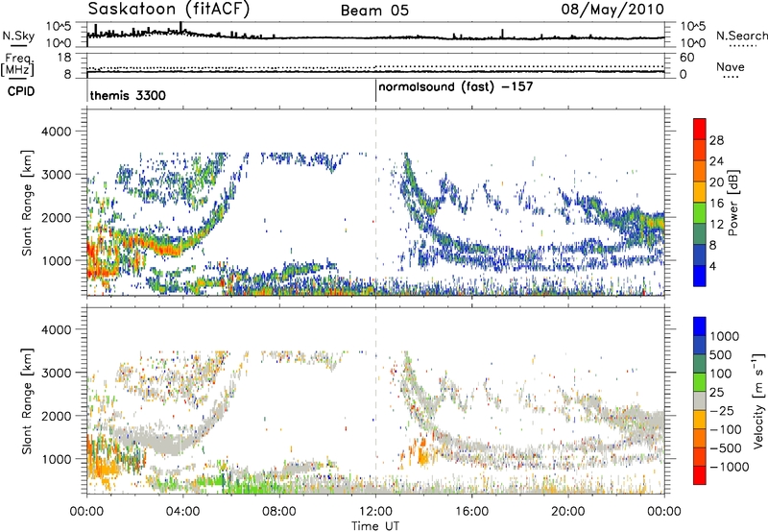Image resolution: width=768 pixels, height=532 pixels.
Task: Click the 'N.Search' legend label
Action: 741,36
